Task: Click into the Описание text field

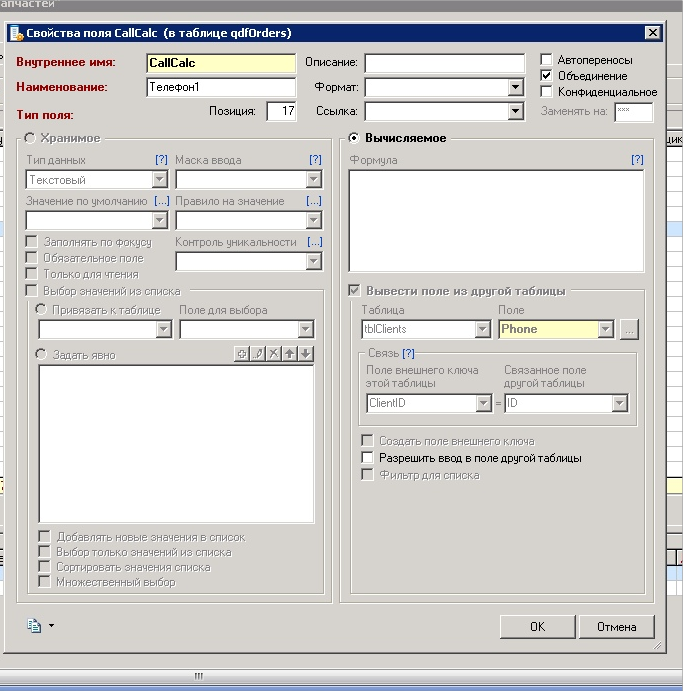Action: [x=444, y=63]
